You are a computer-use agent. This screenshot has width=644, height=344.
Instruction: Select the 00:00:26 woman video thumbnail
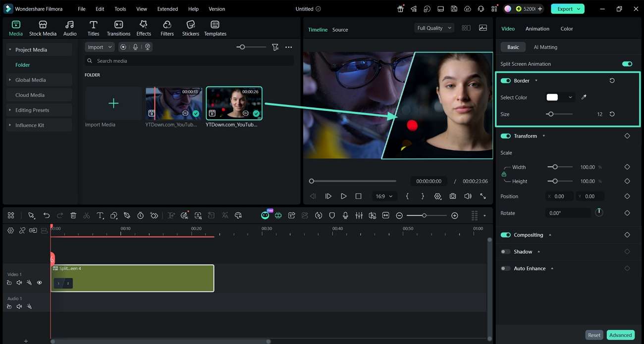[234, 103]
